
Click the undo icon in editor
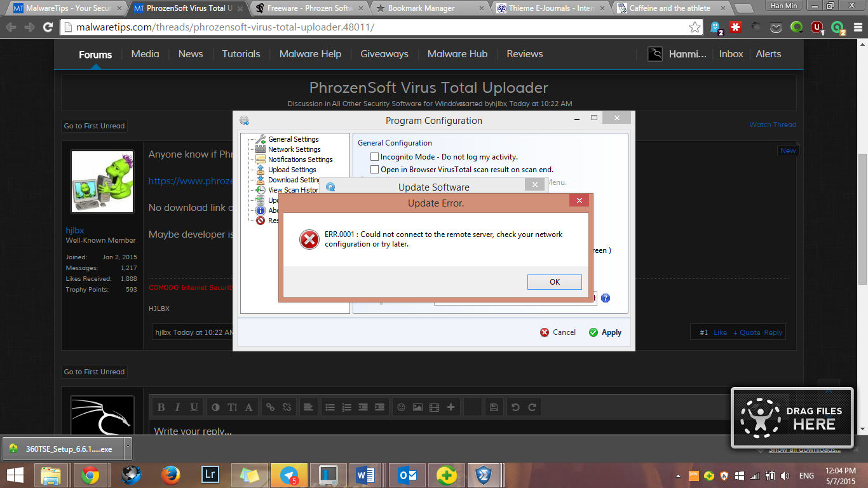click(x=515, y=407)
